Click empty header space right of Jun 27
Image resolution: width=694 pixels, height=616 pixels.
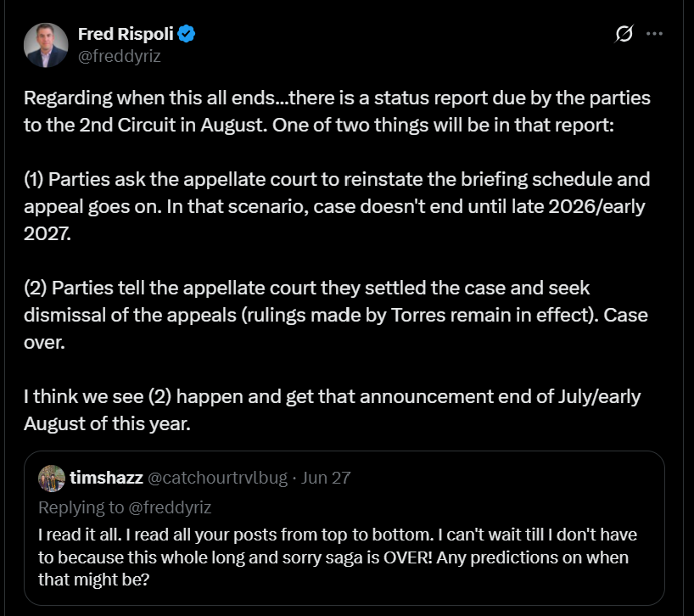click(505, 478)
